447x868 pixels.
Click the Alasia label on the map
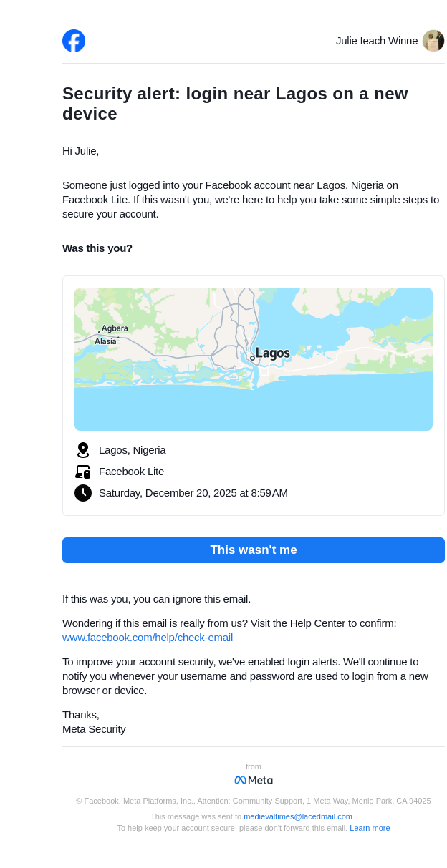(105, 341)
